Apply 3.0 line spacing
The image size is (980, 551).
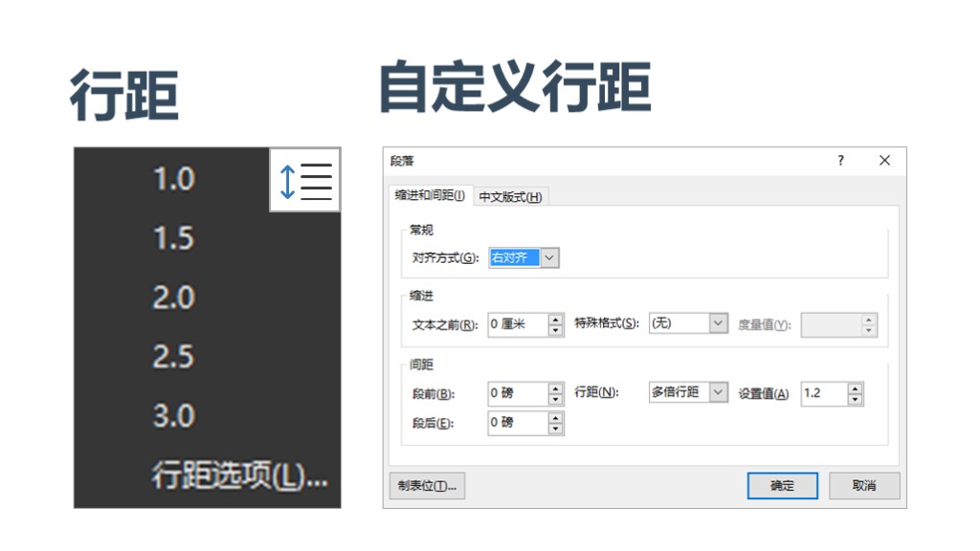pyautogui.click(x=174, y=416)
